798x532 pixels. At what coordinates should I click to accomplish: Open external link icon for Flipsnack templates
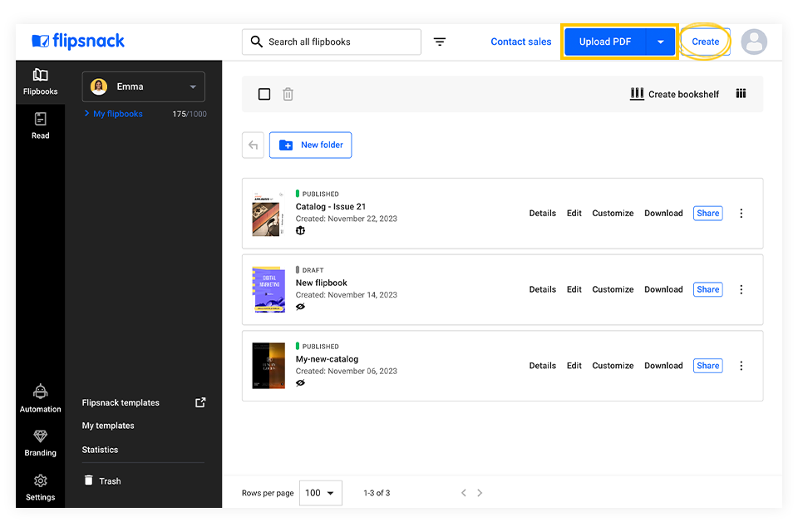[x=200, y=402]
